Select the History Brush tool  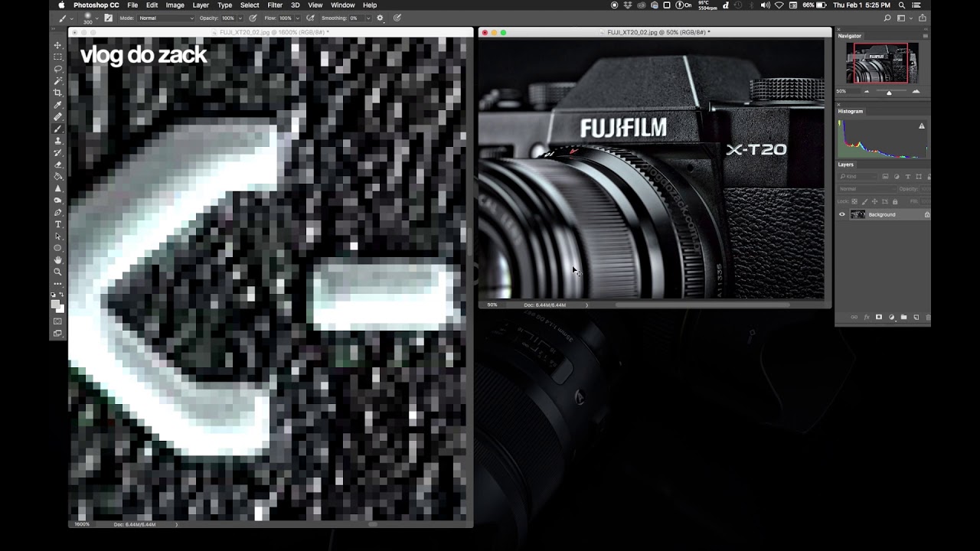pyautogui.click(x=57, y=152)
